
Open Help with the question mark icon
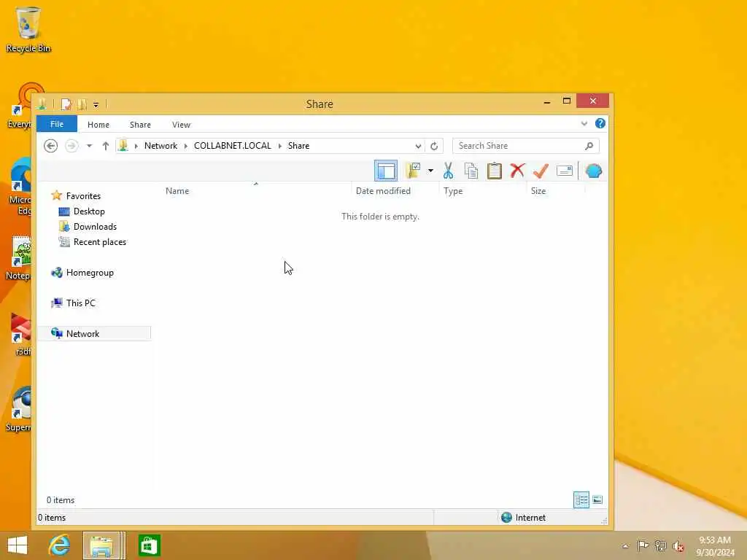pos(600,123)
